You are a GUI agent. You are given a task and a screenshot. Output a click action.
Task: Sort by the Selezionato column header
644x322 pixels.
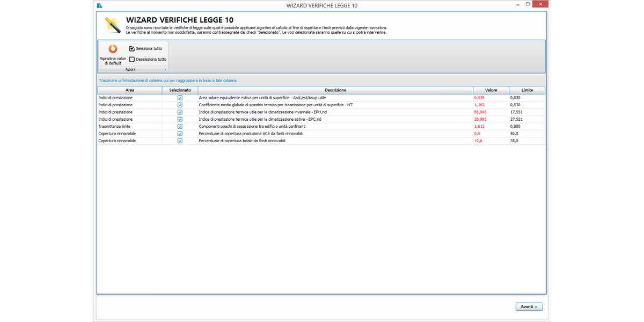point(180,90)
